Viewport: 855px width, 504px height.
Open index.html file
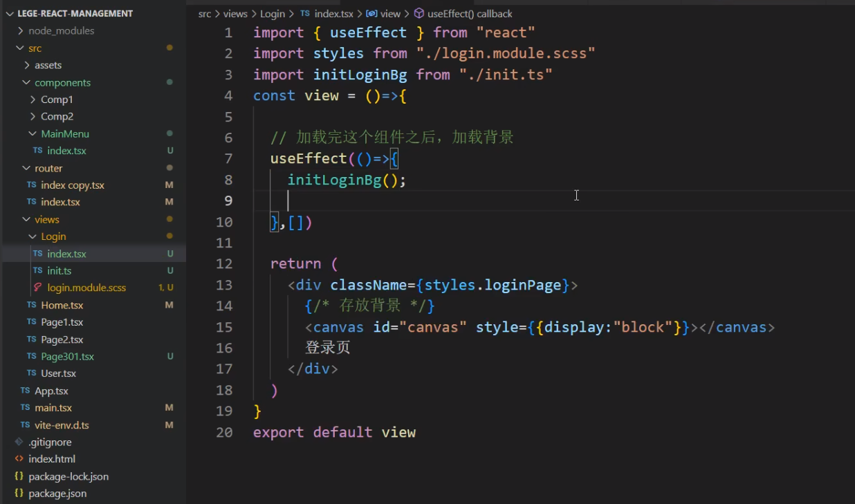pyautogui.click(x=52, y=459)
